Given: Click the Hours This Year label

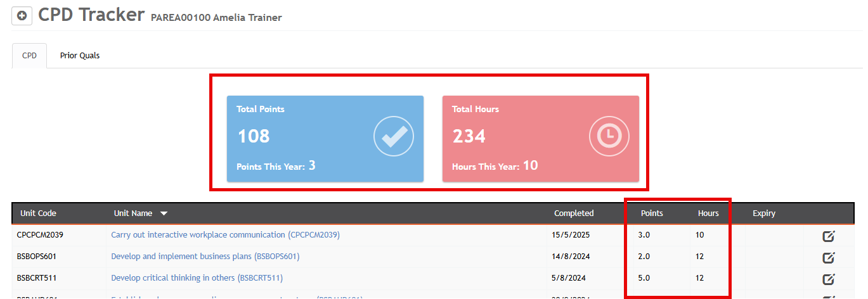Looking at the screenshot, I should tap(486, 167).
